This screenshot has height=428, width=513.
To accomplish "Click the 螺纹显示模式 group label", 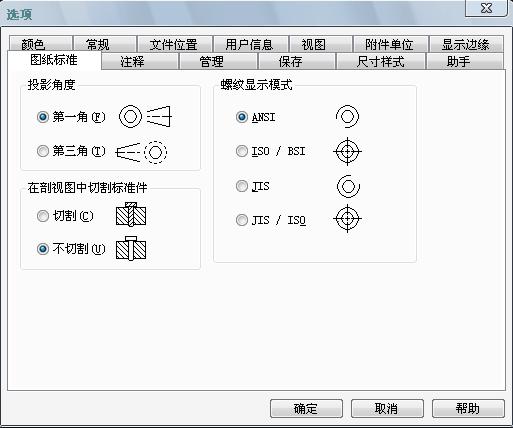I will (256, 85).
